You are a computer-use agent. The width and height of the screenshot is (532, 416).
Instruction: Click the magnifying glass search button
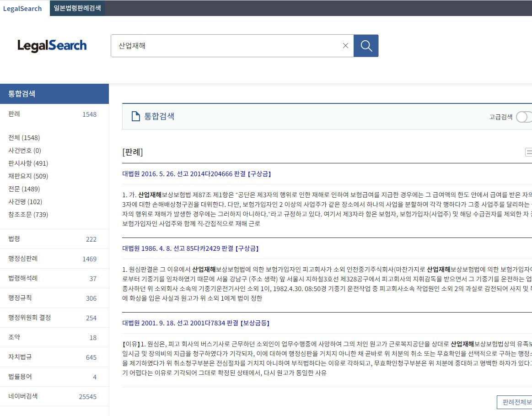[366, 45]
